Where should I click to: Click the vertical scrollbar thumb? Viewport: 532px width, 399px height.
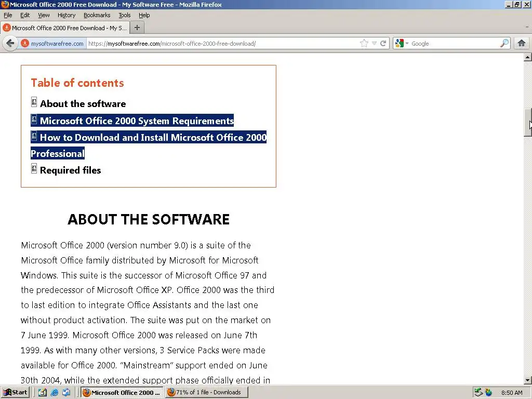527,123
